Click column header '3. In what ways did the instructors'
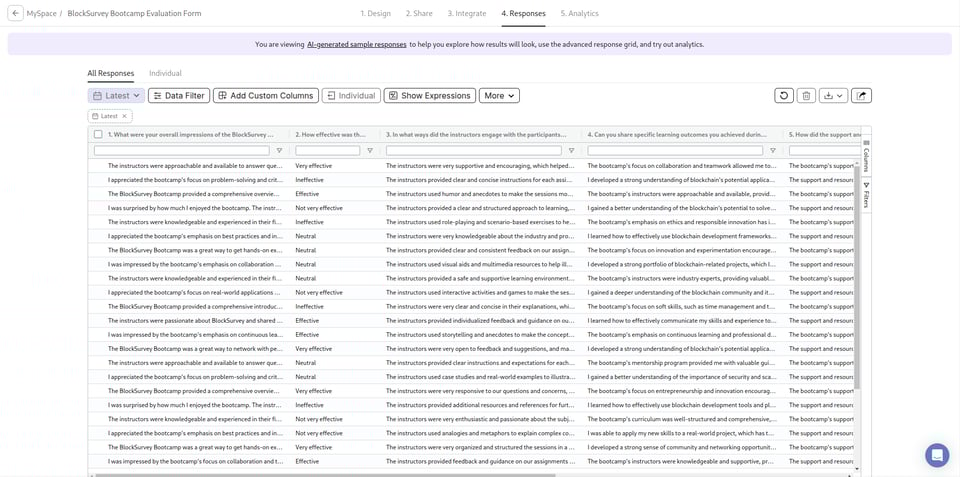This screenshot has width=960, height=477. tap(475, 134)
